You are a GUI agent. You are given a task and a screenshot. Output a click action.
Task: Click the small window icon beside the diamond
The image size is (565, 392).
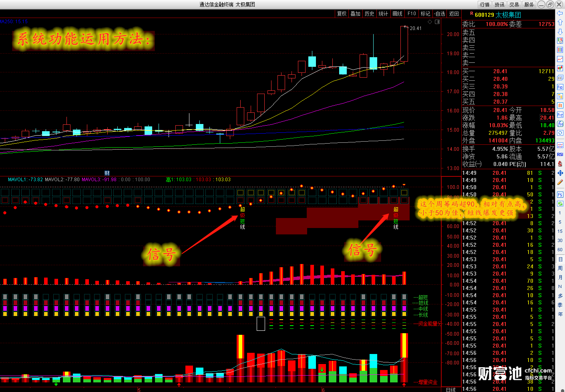[437, 22]
